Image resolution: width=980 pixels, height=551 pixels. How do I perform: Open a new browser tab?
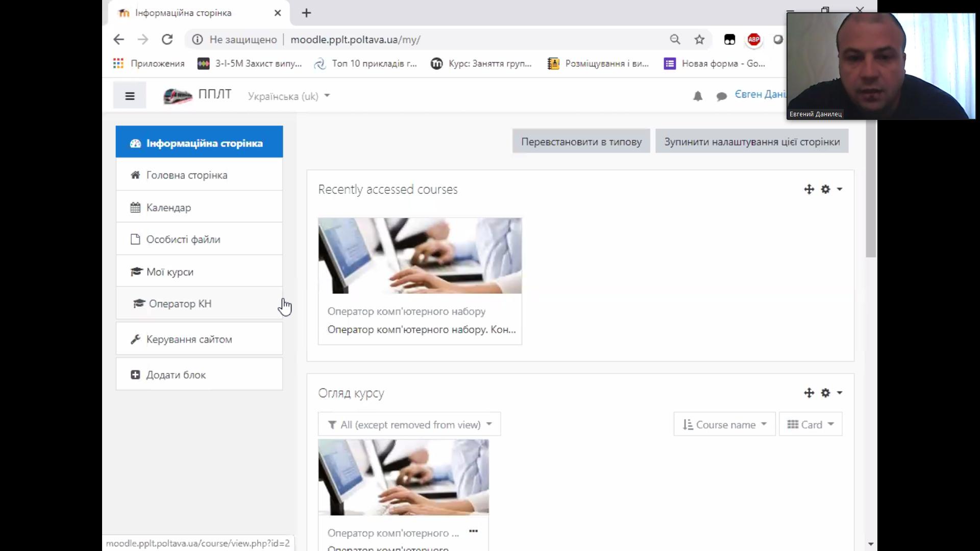point(306,13)
